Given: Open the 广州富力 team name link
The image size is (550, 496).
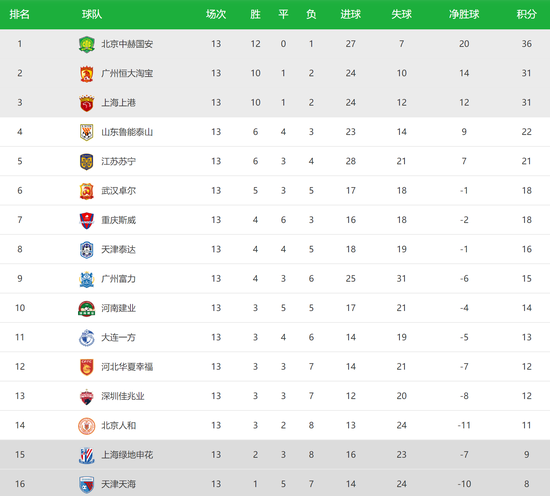Looking at the screenshot, I should click(x=118, y=279).
